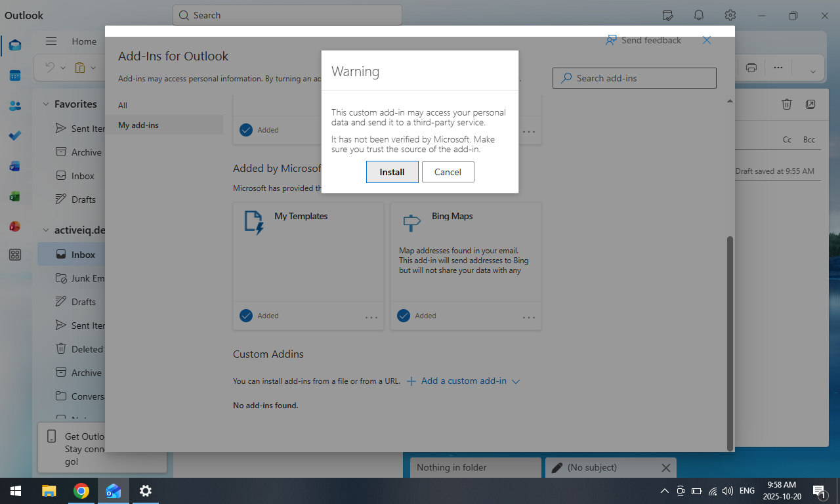Launch Excel from the sidebar
This screenshot has height=504, width=840.
click(14, 196)
